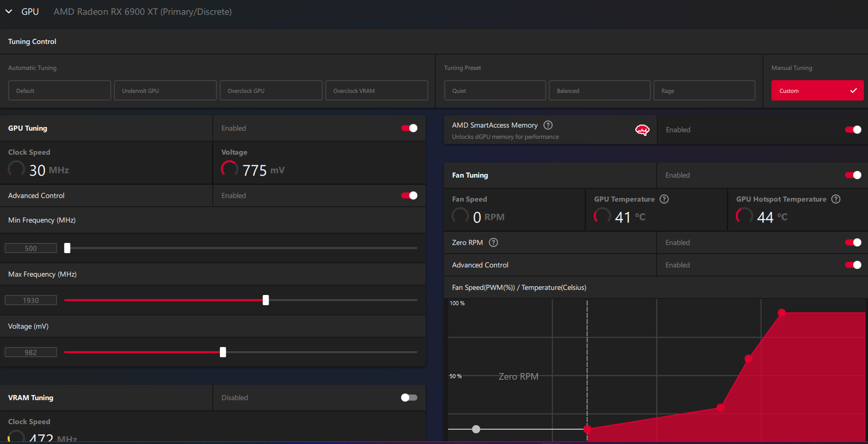Image resolution: width=868 pixels, height=444 pixels.
Task: Toggle Fan Tuning Advanced Control switch
Action: [853, 265]
